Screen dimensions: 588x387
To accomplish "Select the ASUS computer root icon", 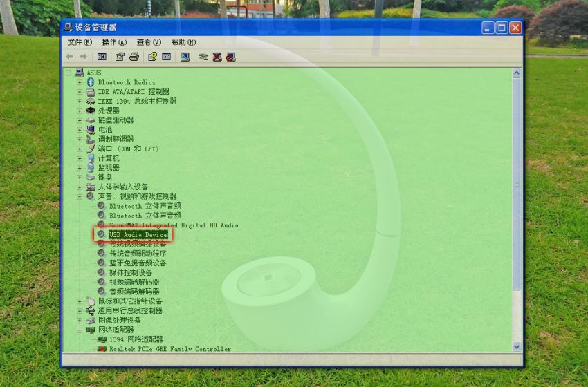I will tap(79, 73).
